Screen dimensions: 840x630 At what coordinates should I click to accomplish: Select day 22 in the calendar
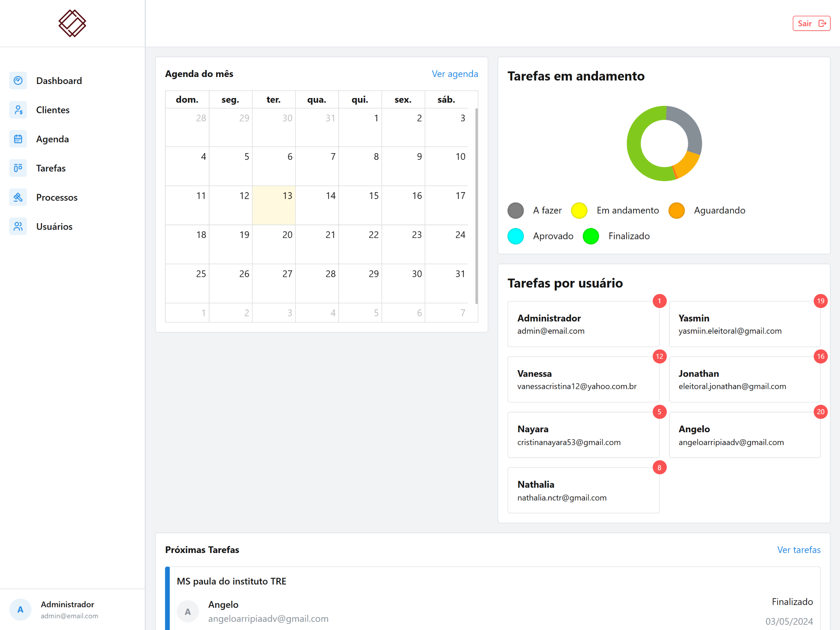coord(360,244)
